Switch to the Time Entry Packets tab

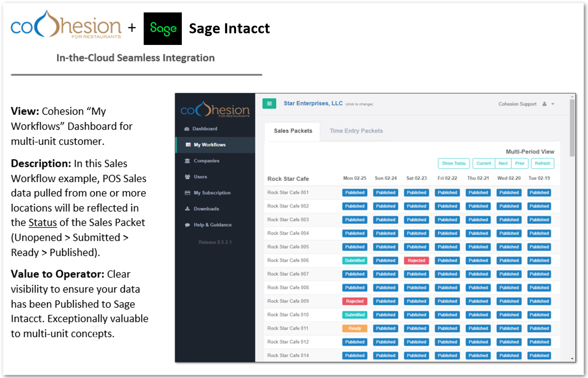356,131
